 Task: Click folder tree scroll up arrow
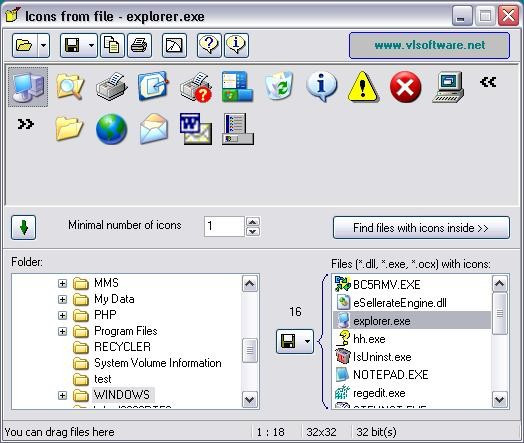point(250,284)
